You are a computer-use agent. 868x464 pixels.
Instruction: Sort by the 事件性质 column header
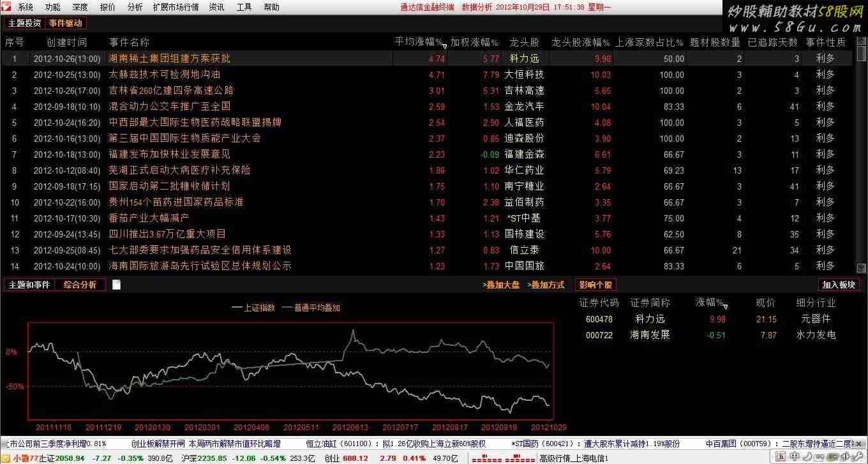pyautogui.click(x=826, y=42)
